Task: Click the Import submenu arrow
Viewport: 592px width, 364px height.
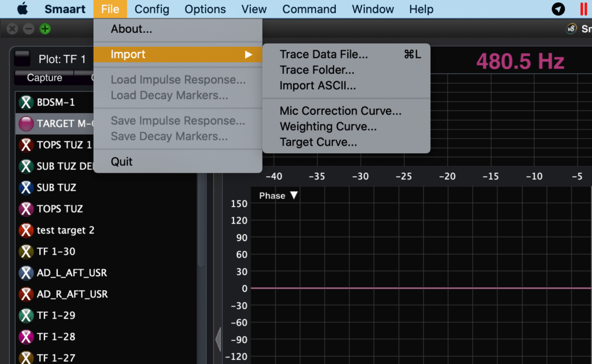Action: tap(248, 55)
